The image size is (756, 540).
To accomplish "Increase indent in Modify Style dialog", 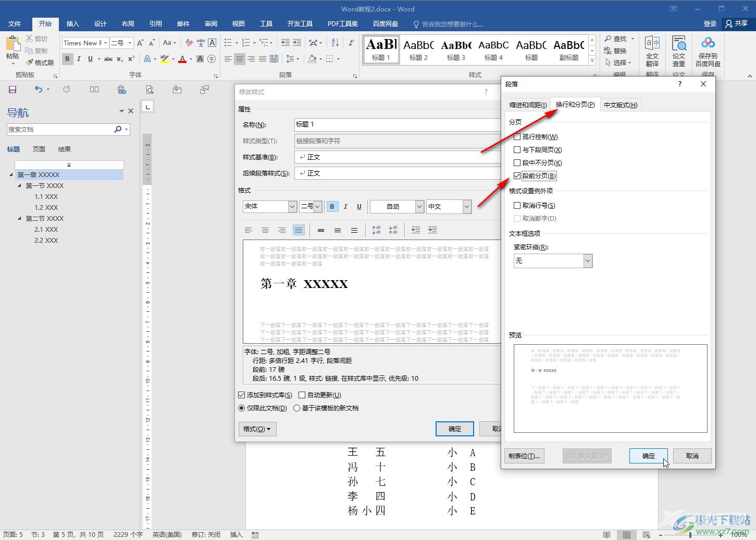I will point(432,230).
